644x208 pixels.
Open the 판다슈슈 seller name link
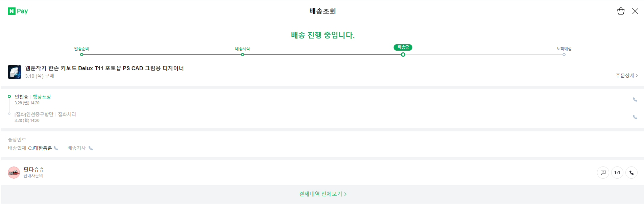34,170
